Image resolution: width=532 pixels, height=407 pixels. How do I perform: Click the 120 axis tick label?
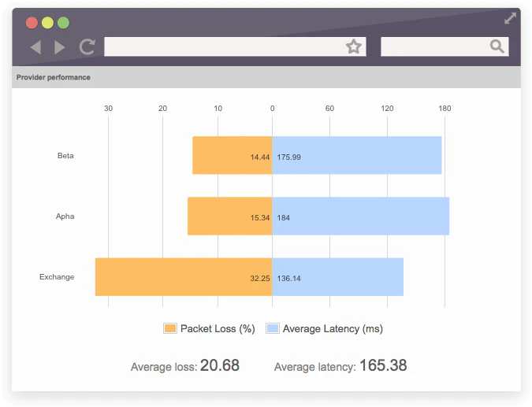(387, 108)
